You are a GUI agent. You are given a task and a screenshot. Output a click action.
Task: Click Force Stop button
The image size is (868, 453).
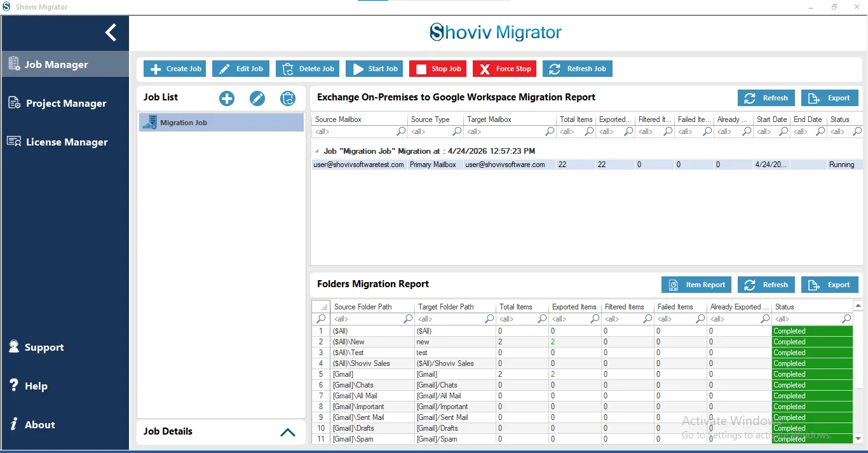505,69
